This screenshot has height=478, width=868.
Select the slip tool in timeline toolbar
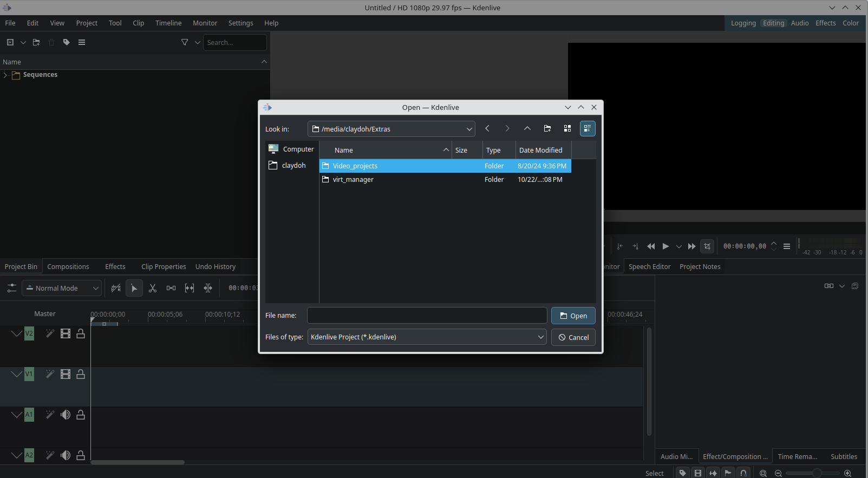pos(190,288)
